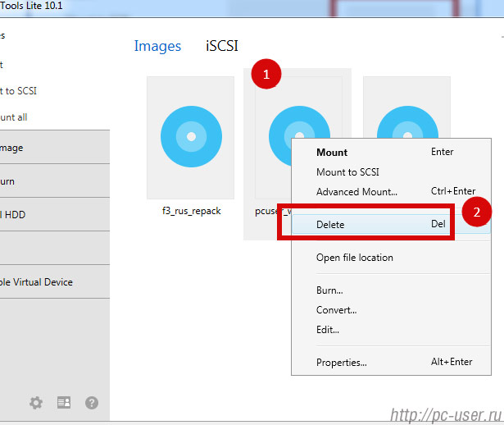Switch to the iSCSI tab
This screenshot has height=425, width=504.
coord(221,46)
